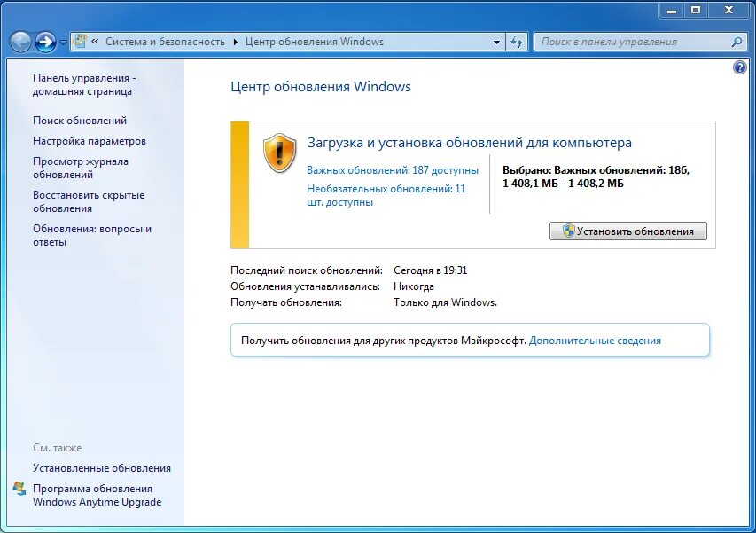This screenshot has width=756, height=533.
Task: Open Настройка параметров in sidebar
Action: [x=90, y=141]
